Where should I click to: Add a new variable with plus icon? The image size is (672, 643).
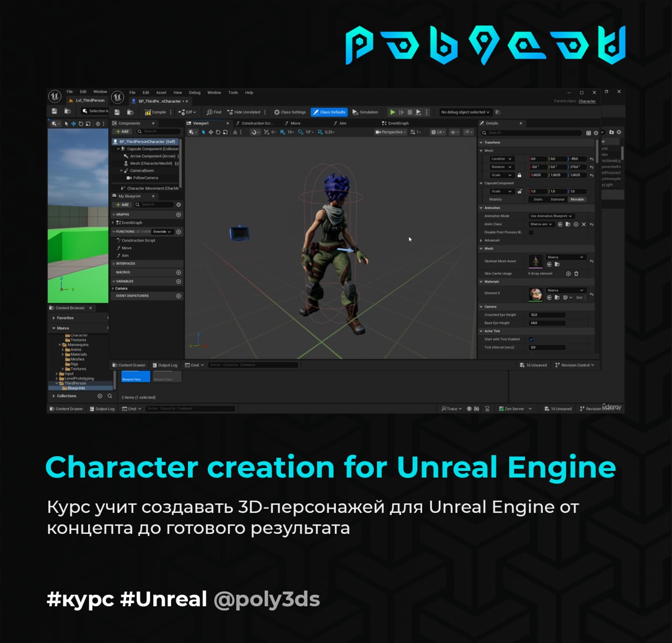point(178,281)
